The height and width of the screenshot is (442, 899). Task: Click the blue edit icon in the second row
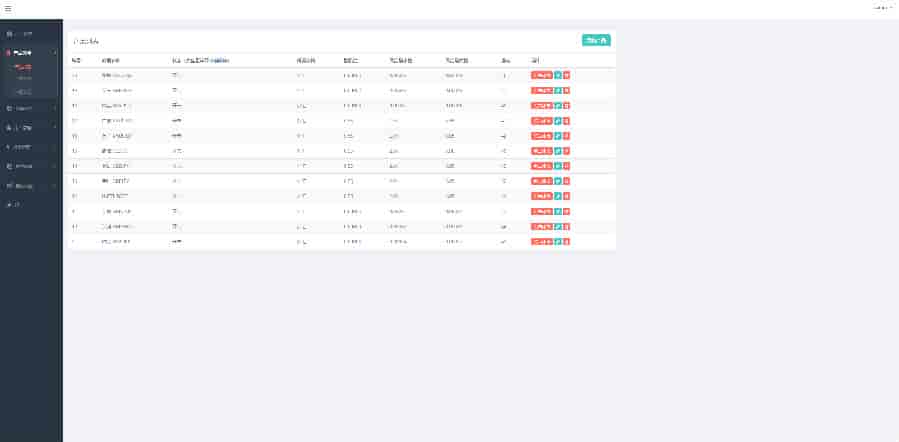(558, 90)
